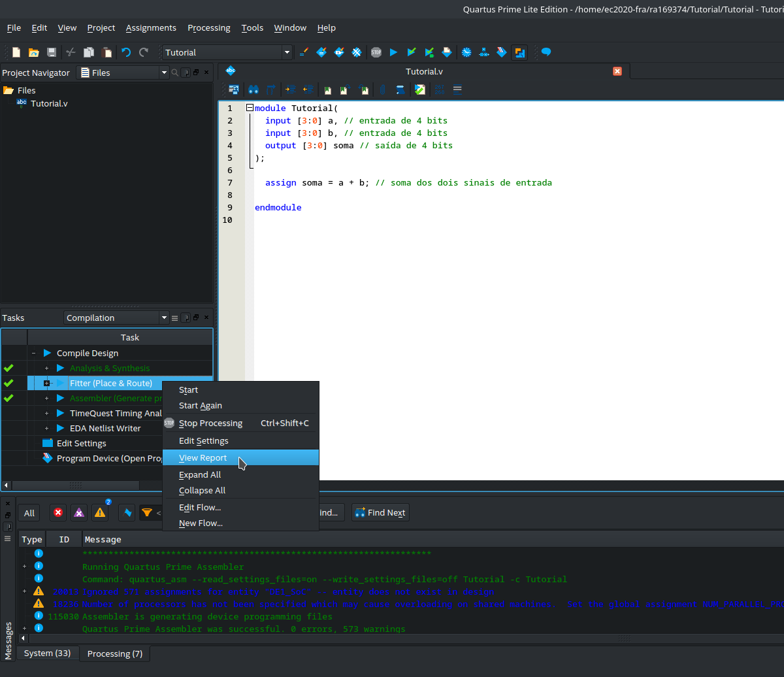Screen dimensions: 784x677
Task: Open the Programmer diamond icon in the main toolbar
Action: pyautogui.click(x=502, y=52)
